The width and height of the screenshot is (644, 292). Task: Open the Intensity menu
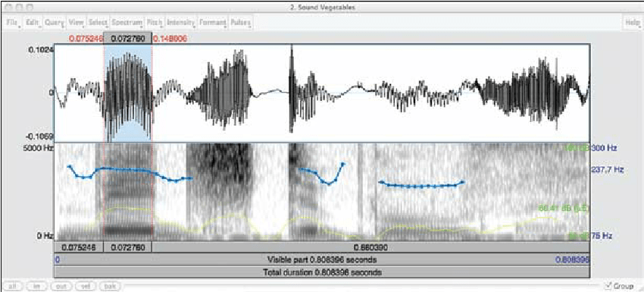click(182, 23)
